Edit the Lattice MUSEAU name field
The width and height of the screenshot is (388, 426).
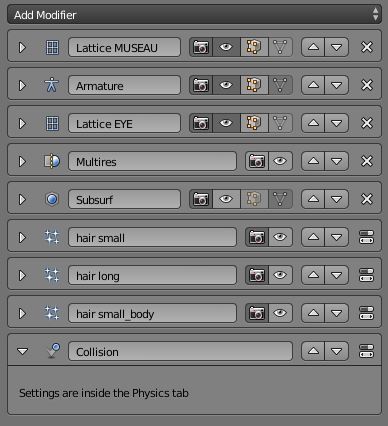pos(124,47)
